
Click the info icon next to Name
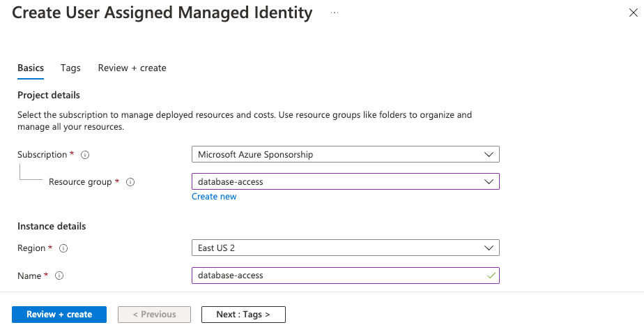[x=59, y=276]
